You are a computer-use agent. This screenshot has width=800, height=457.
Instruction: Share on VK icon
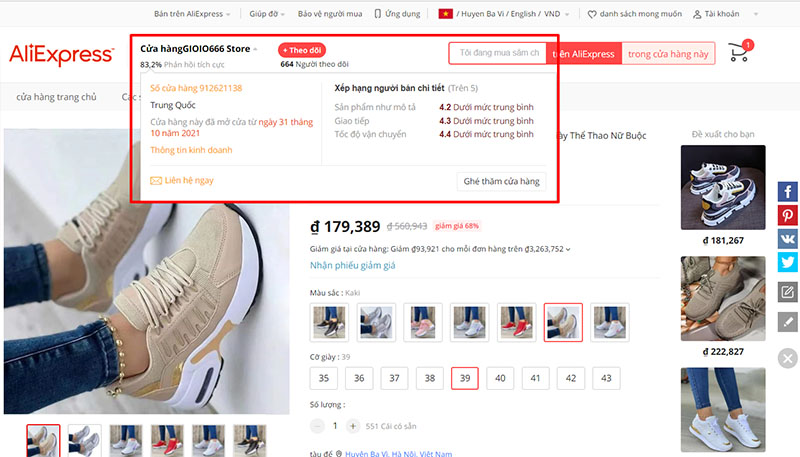tap(787, 239)
